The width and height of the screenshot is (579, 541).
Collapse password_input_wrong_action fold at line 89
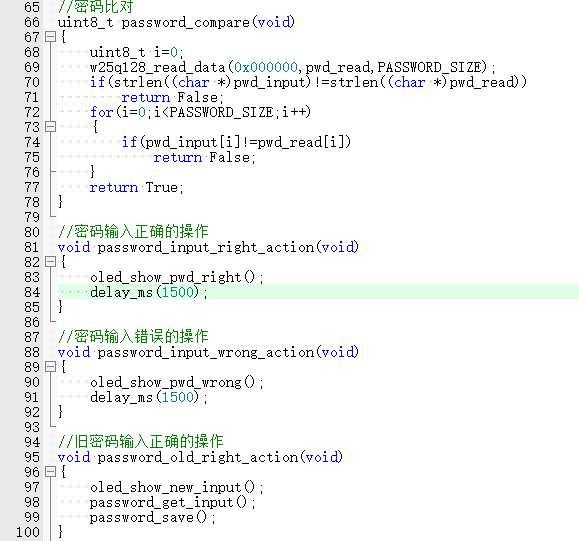50,367
